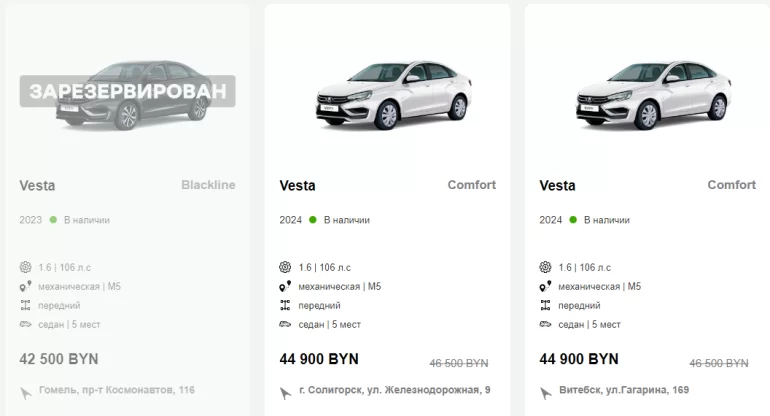The width and height of the screenshot is (770, 416).
Task: Click the Vitebsk, Gagarina 169 address
Action: [x=623, y=390]
